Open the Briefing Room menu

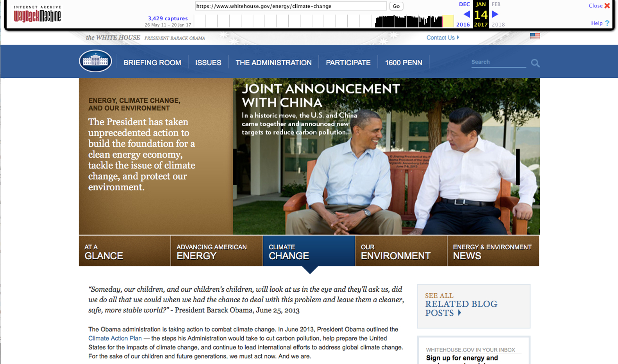(152, 63)
